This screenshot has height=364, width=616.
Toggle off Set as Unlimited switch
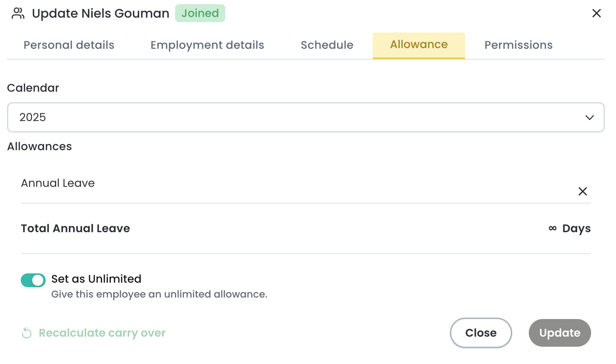(33, 280)
